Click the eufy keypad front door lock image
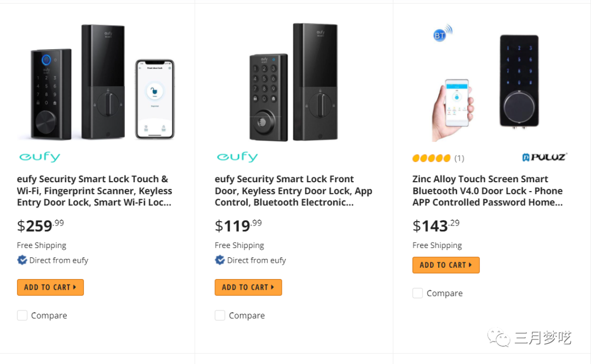The height and width of the screenshot is (364, 591). 294,82
